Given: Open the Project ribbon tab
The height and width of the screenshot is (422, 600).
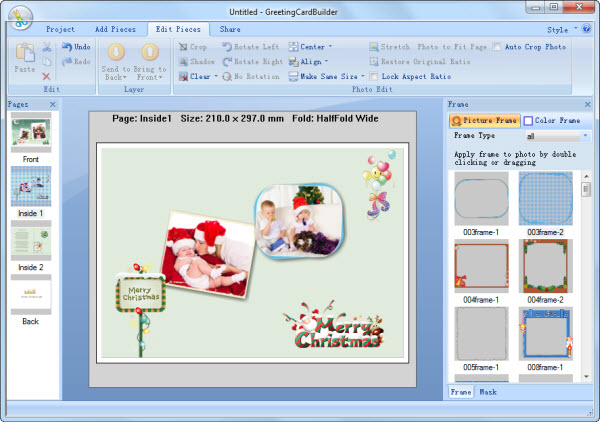Looking at the screenshot, I should pyautogui.click(x=60, y=29).
